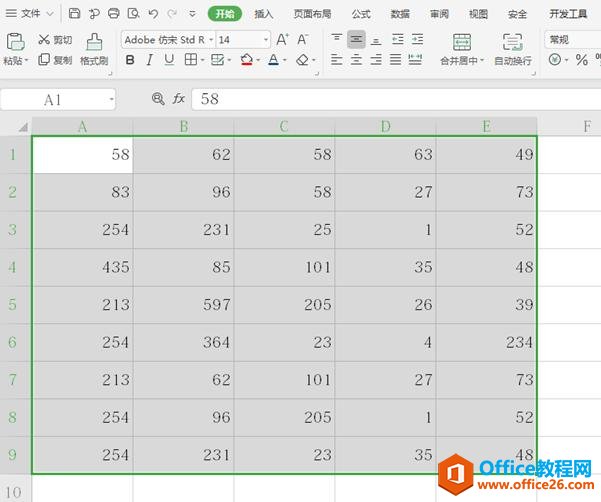The height and width of the screenshot is (502, 601).
Task: Click the Redo arrow
Action: pyautogui.click(x=172, y=14)
